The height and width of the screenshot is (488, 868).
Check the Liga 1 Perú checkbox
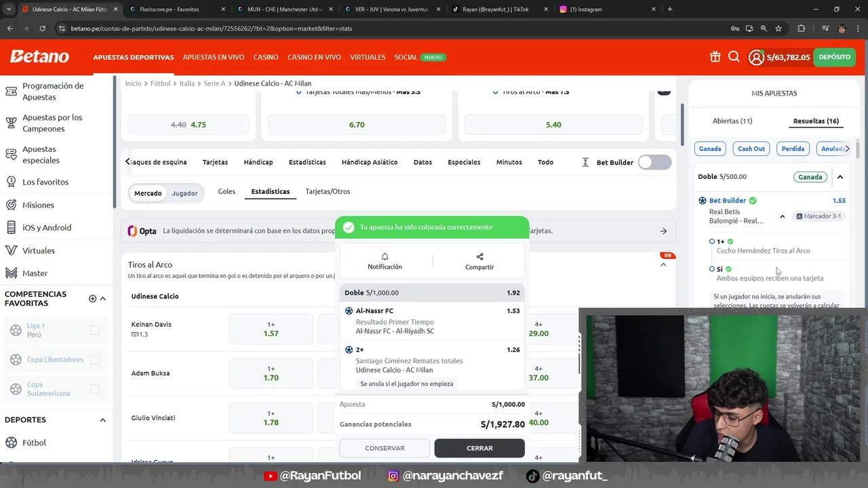(x=95, y=330)
